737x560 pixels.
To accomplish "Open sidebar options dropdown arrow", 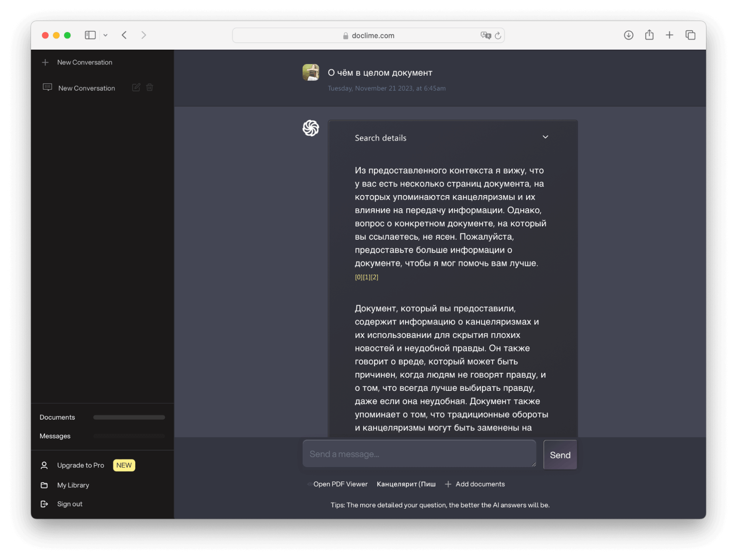I will (x=105, y=35).
